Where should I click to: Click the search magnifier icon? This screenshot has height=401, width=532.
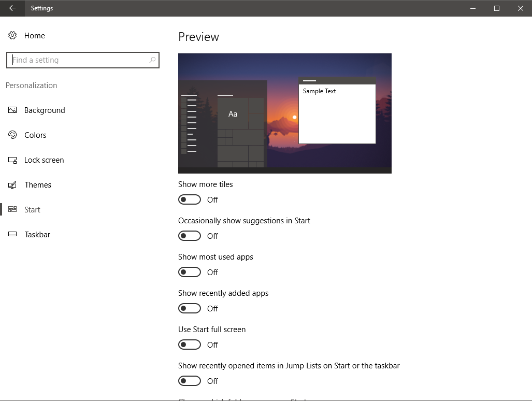coord(152,60)
